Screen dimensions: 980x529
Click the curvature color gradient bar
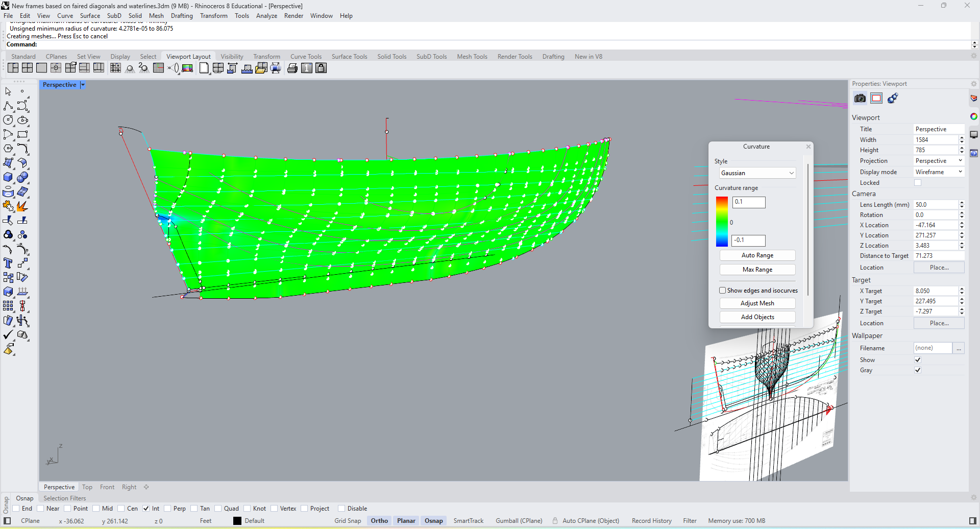[722, 222]
